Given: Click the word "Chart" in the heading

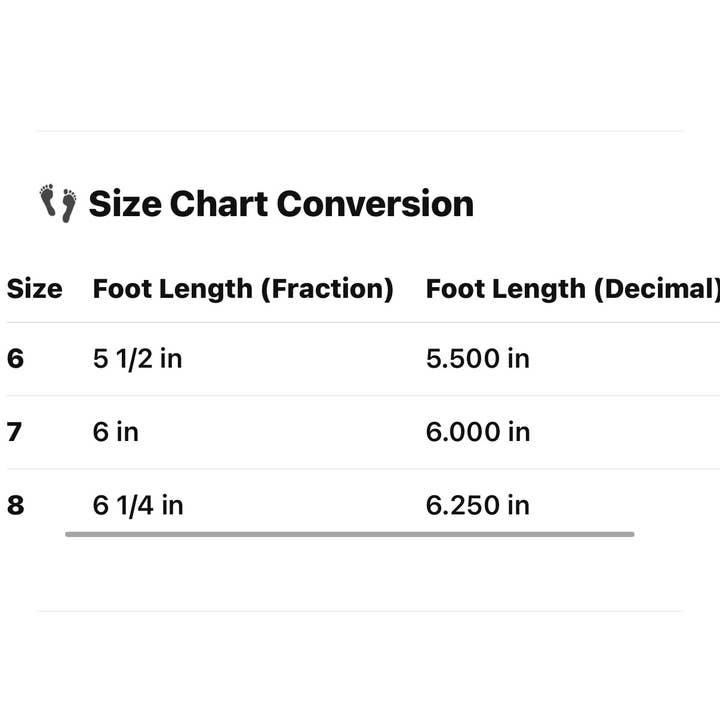Looking at the screenshot, I should coord(219,204).
